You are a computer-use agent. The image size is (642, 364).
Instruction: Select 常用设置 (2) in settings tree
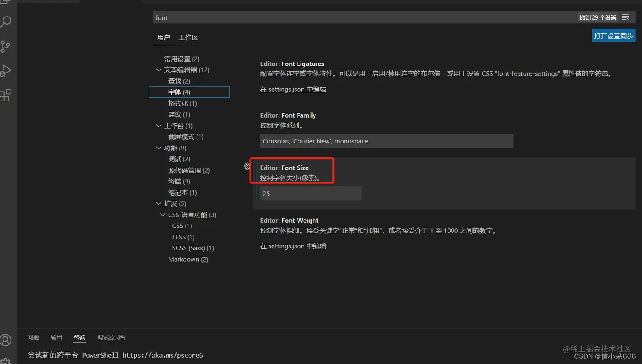(182, 59)
